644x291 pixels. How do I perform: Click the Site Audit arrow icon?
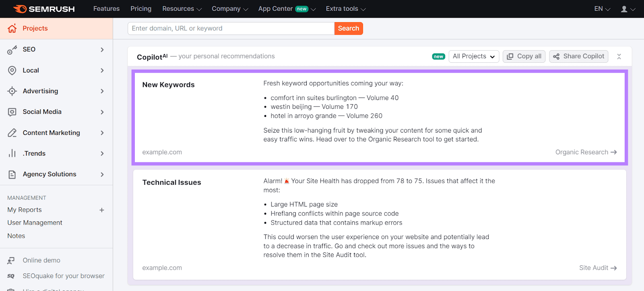[614, 268]
